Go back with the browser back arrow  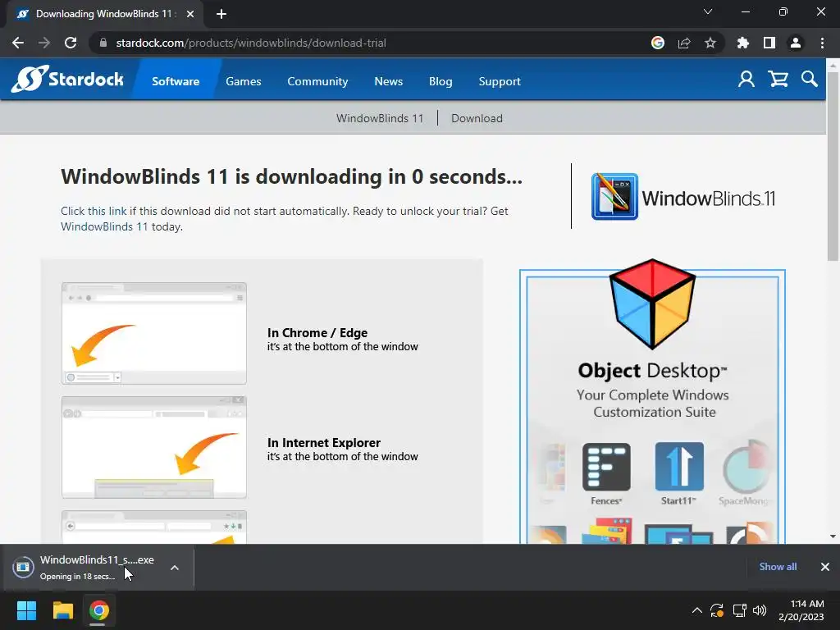click(18, 43)
